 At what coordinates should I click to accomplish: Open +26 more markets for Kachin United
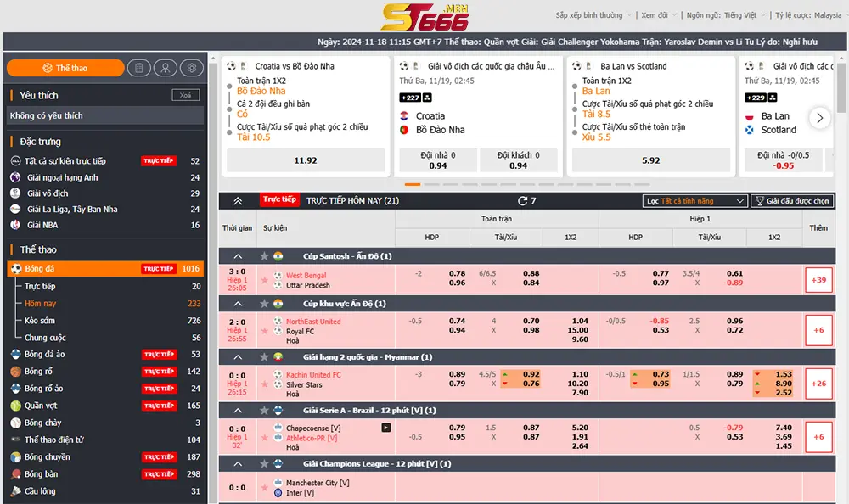click(818, 384)
